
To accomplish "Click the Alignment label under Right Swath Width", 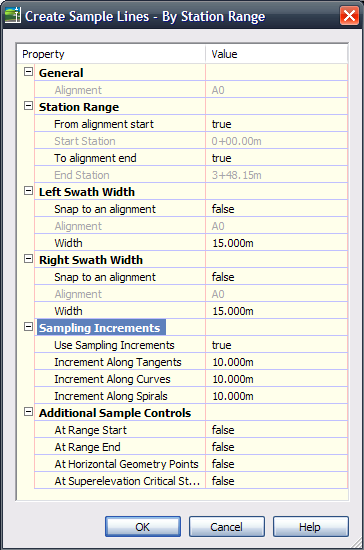I will pyautogui.click(x=78, y=294).
